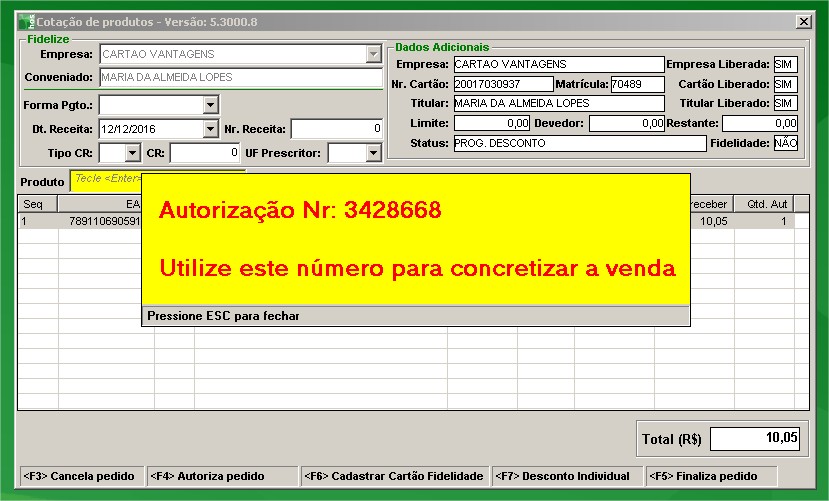This screenshot has height=501, width=829.
Task: Click the Qtd. Aut column header
Action: [x=766, y=204]
